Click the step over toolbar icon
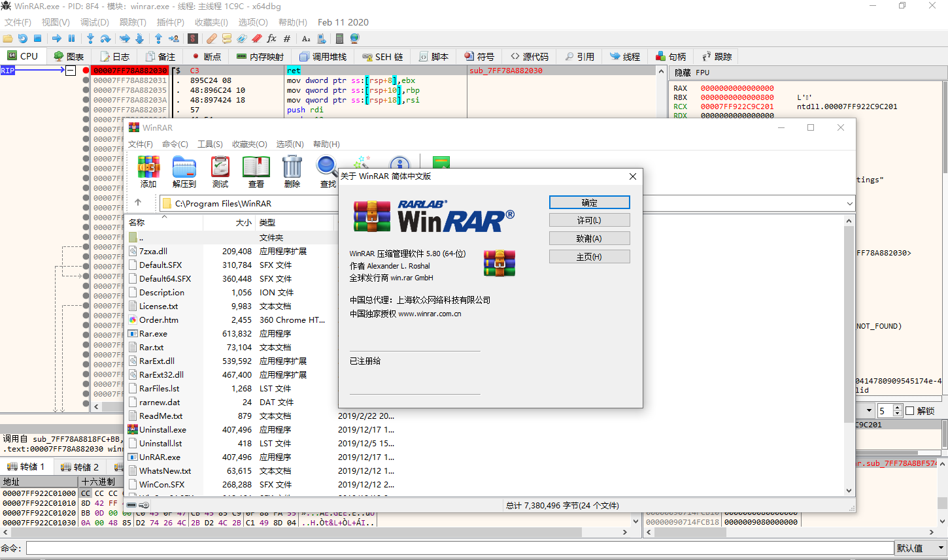Image resolution: width=948 pixels, height=560 pixels. coord(105,39)
